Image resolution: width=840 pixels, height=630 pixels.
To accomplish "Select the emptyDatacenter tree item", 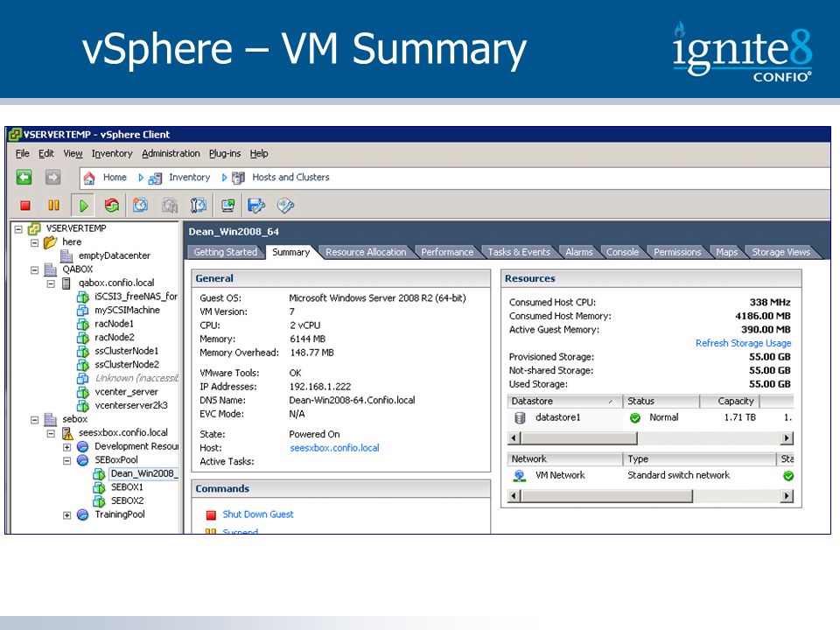I will [x=114, y=256].
